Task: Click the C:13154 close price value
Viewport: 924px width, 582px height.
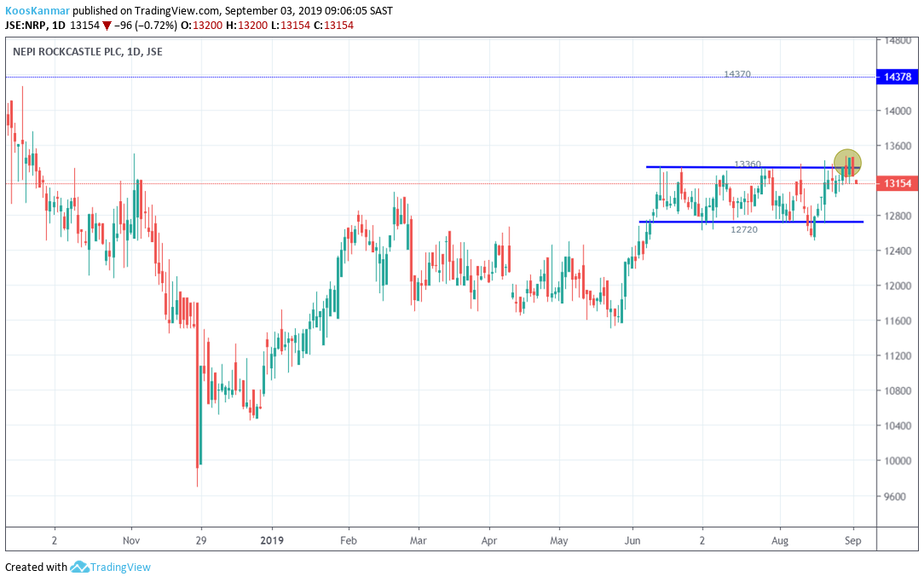Action: tap(333, 26)
